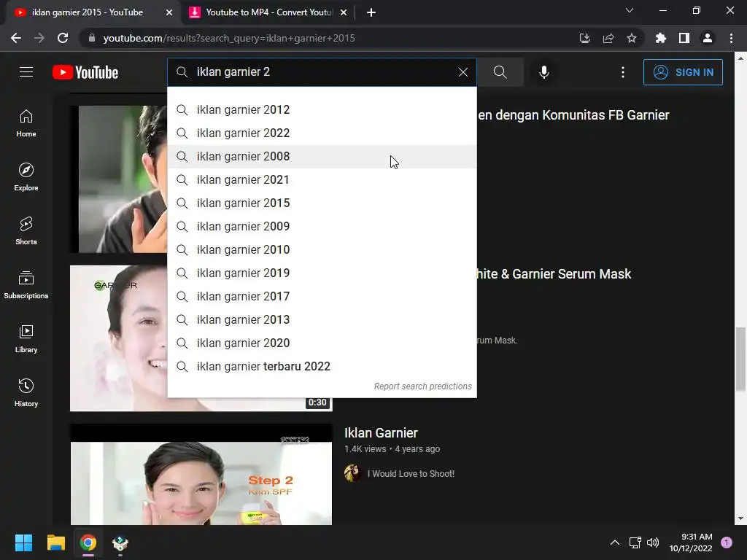Toggle Chrome side panel icon
The image size is (747, 560).
click(x=684, y=38)
